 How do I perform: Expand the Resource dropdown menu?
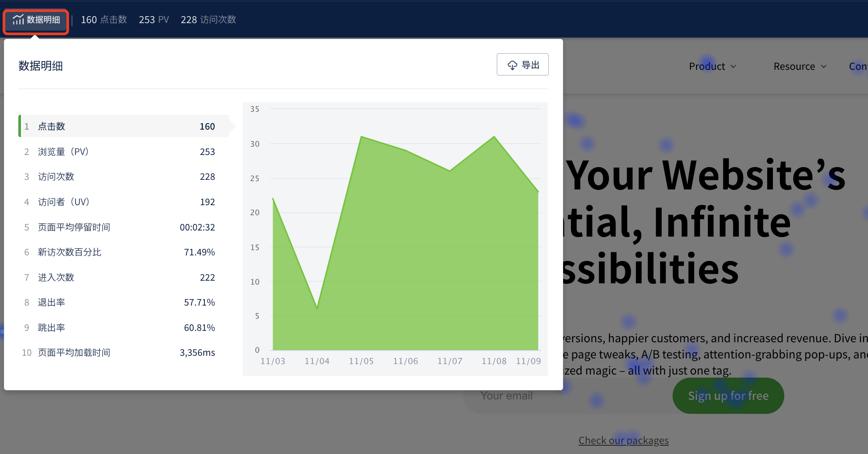(800, 66)
